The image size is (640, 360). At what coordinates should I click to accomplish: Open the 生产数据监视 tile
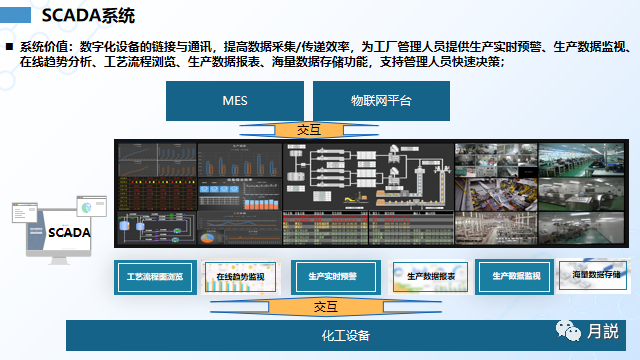click(x=515, y=276)
